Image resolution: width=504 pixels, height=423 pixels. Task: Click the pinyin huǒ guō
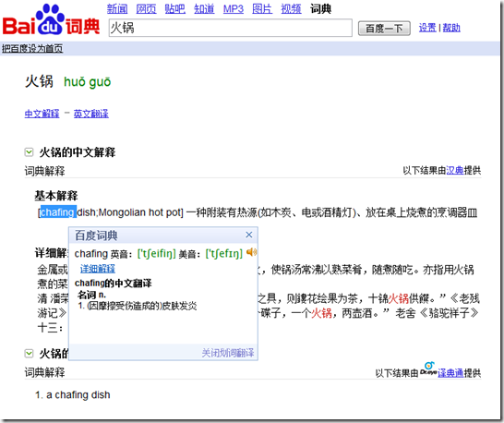click(x=87, y=82)
